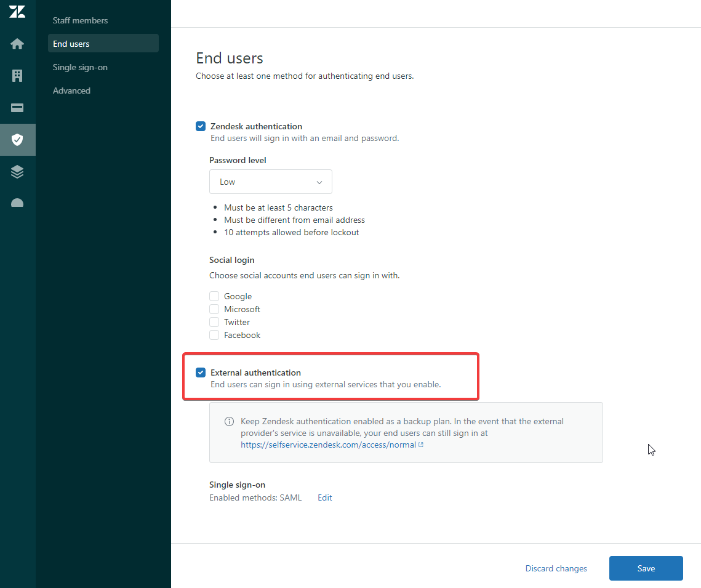
Task: Open the Password level dropdown
Action: click(x=270, y=182)
